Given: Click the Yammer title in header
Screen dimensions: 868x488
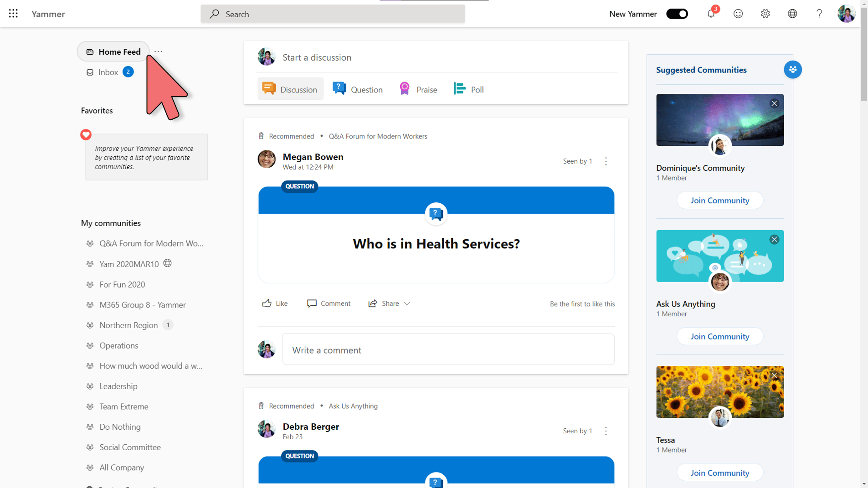Looking at the screenshot, I should point(48,14).
